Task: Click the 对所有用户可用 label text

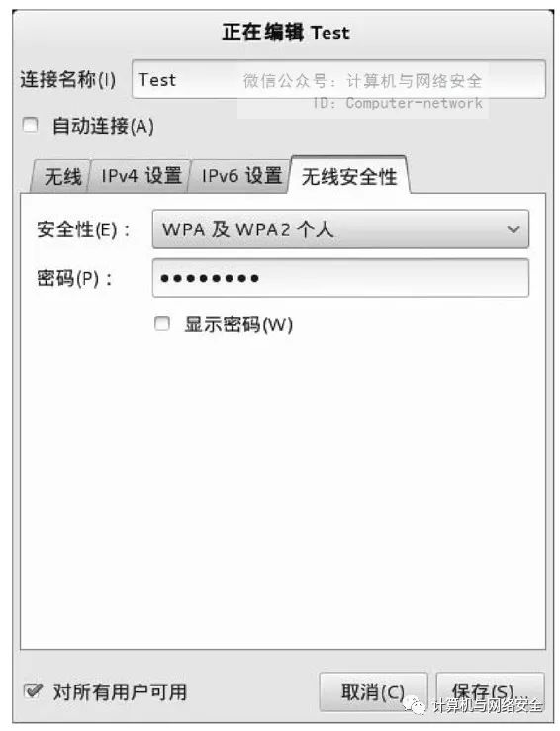Action: 120,691
